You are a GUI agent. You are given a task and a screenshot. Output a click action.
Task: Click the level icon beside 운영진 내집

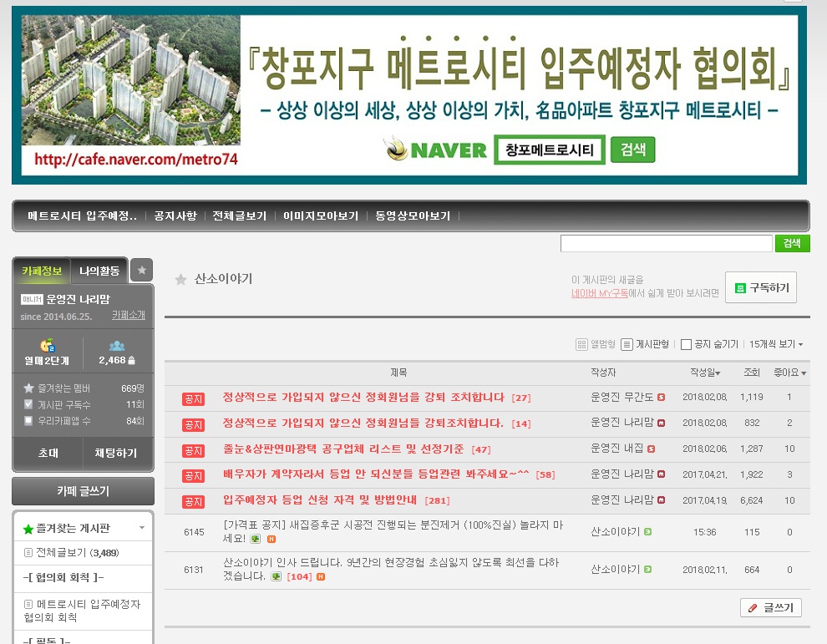coord(651,449)
